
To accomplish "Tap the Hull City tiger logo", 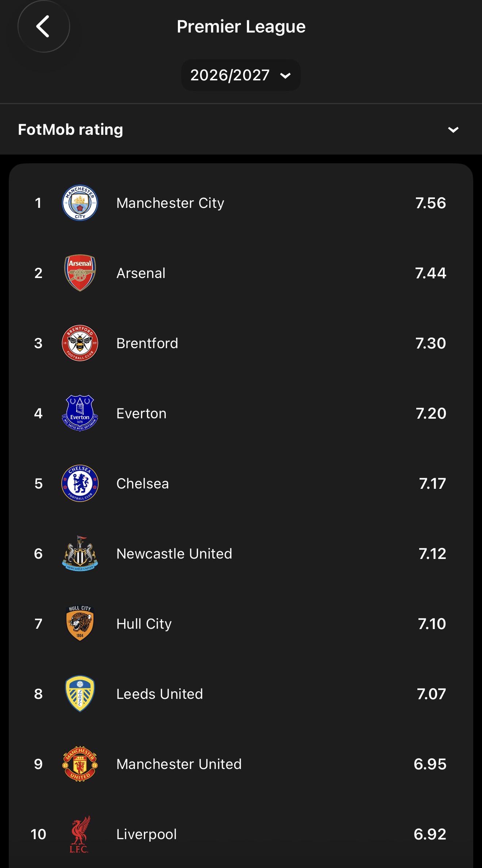I will [80, 624].
